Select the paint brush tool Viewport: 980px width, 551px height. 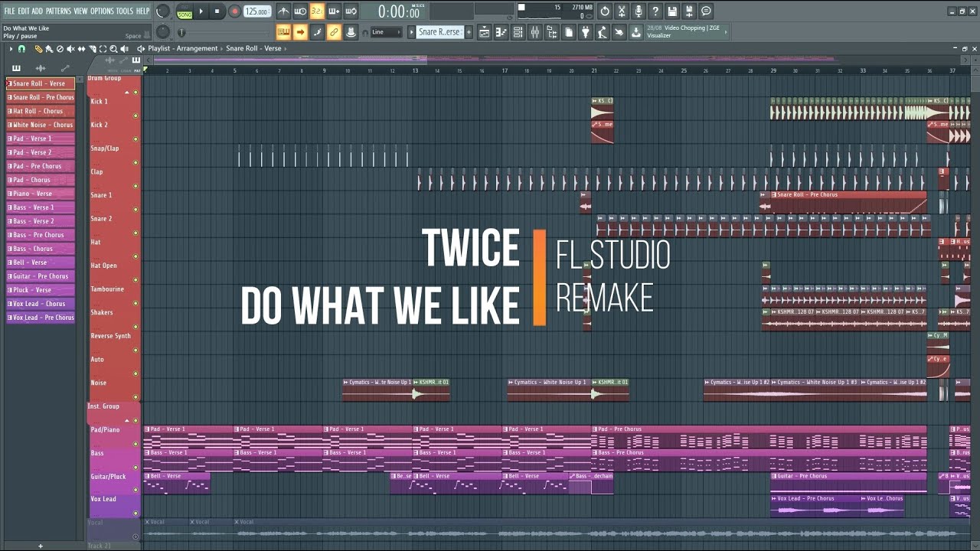point(49,49)
